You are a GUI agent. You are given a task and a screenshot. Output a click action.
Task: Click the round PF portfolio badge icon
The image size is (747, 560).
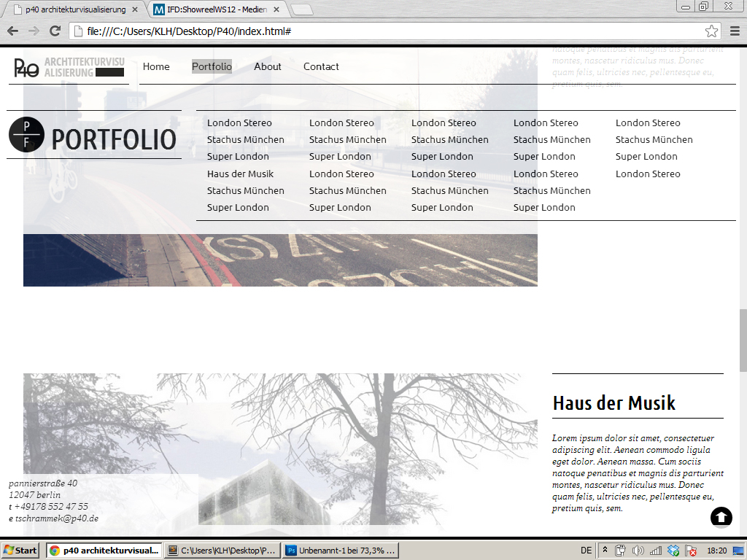click(26, 135)
